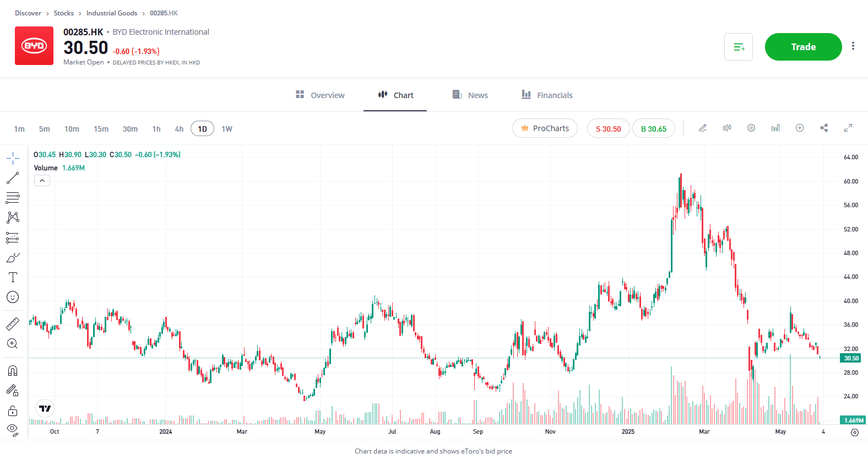Select the 15m timeframe

pyautogui.click(x=101, y=129)
